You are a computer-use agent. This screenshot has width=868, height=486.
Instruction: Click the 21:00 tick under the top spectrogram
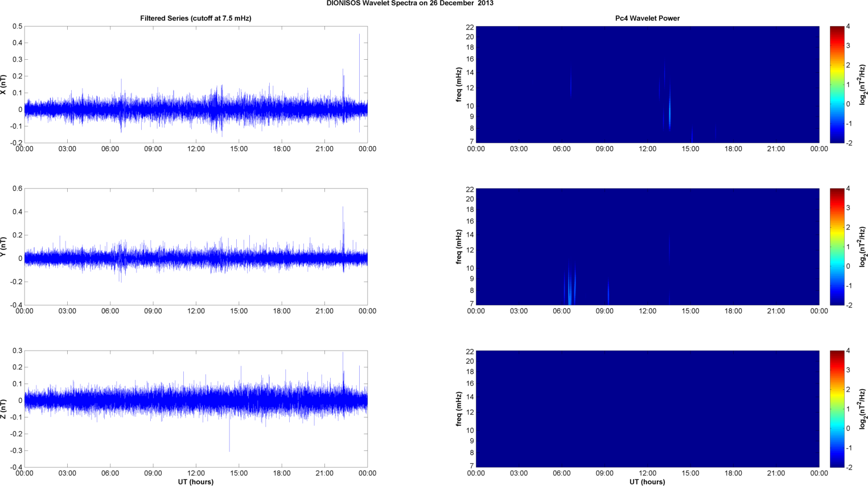point(776,149)
